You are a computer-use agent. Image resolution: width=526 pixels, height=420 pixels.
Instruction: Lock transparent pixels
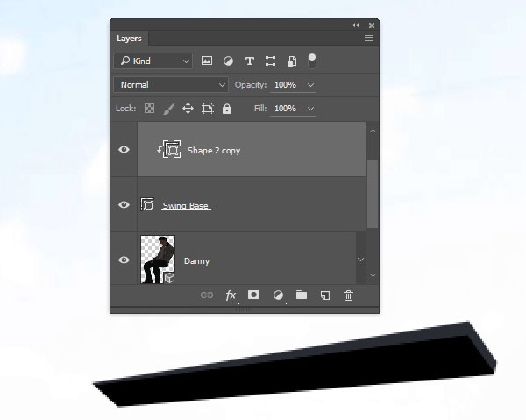click(149, 109)
